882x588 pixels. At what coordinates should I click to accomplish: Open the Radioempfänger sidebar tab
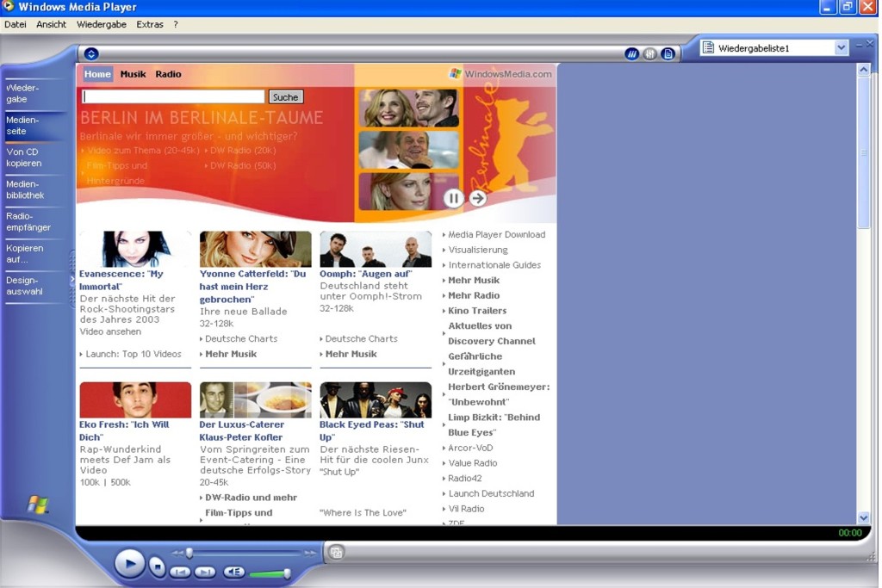click(34, 221)
